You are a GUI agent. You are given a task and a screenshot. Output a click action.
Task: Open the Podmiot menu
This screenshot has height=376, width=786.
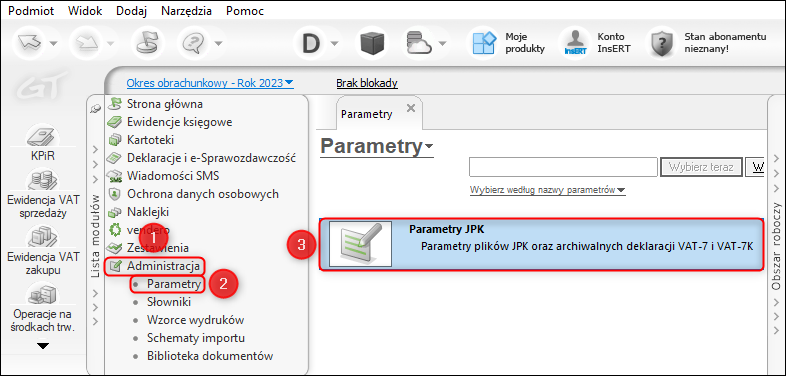31,11
